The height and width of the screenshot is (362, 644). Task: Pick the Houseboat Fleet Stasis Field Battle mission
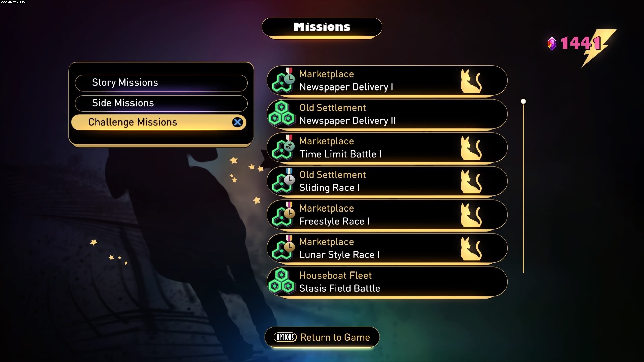tap(387, 282)
